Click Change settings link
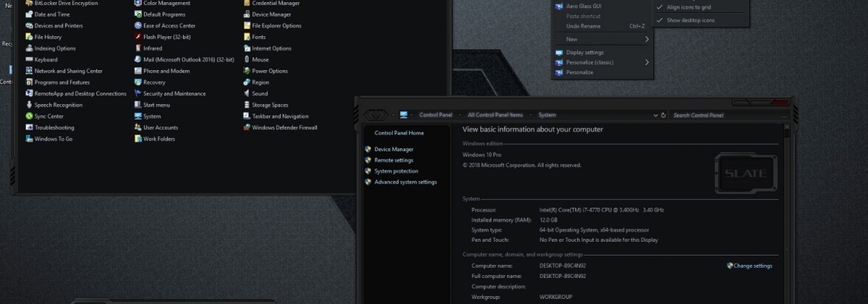The height and width of the screenshot is (304, 868). [x=753, y=266]
